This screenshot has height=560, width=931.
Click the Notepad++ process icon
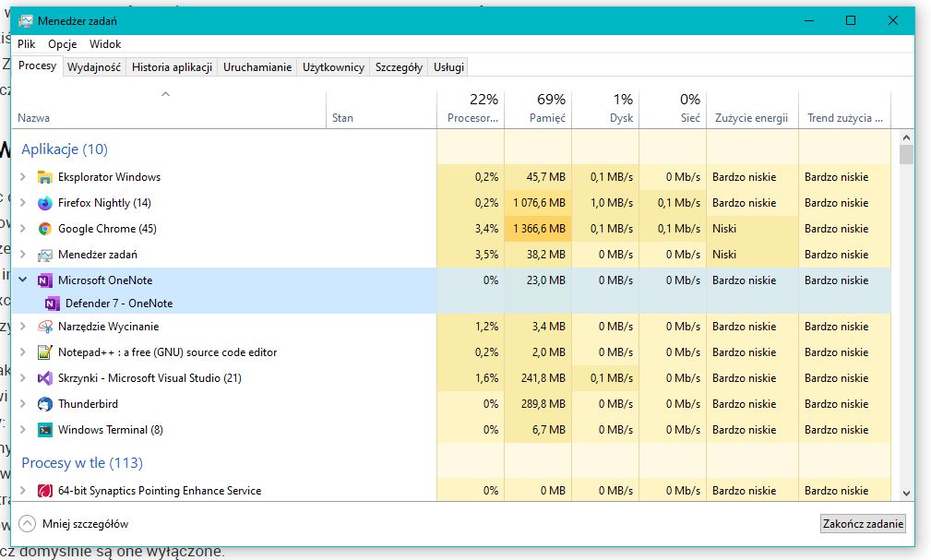click(x=44, y=352)
